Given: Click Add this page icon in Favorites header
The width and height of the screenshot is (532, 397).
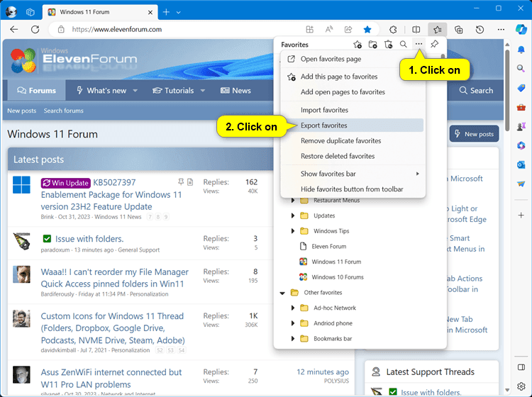Looking at the screenshot, I should 358,45.
